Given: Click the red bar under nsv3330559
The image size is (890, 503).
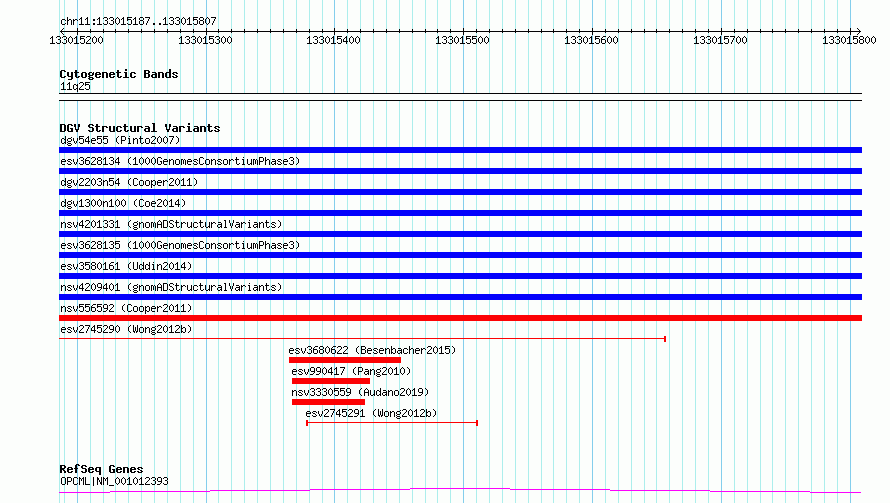Looking at the screenshot, I should 328,402.
